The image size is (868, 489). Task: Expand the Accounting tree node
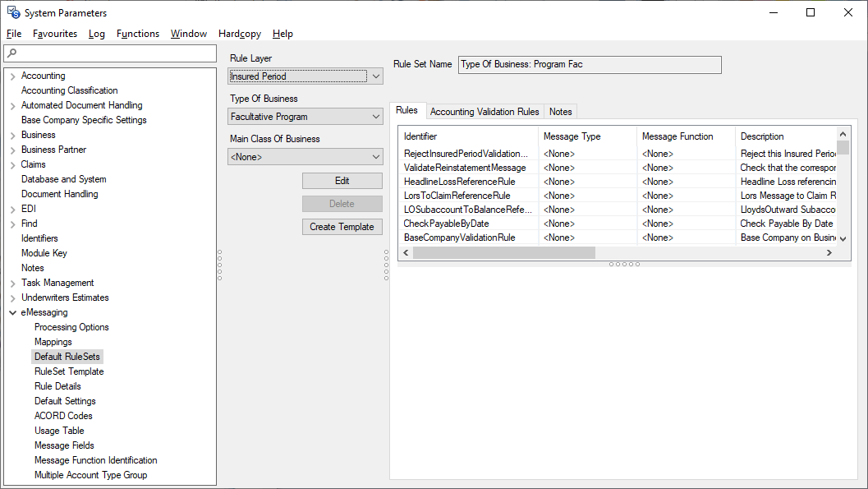[12, 76]
